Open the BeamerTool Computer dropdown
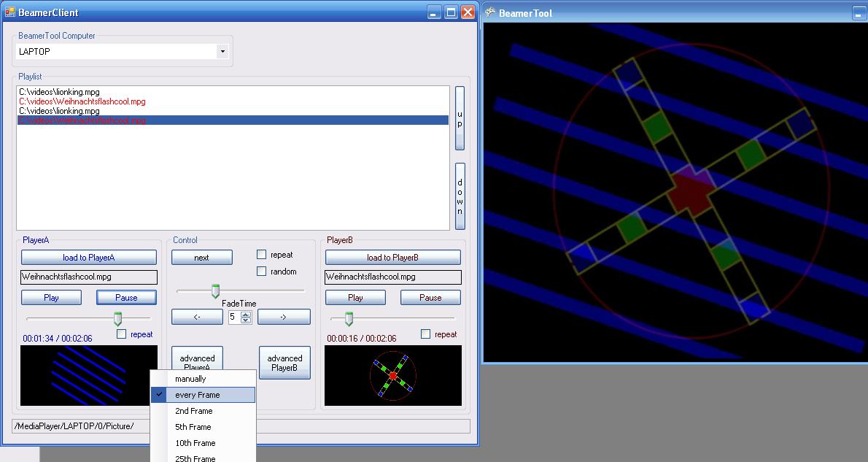The width and height of the screenshot is (868, 462). pyautogui.click(x=222, y=52)
